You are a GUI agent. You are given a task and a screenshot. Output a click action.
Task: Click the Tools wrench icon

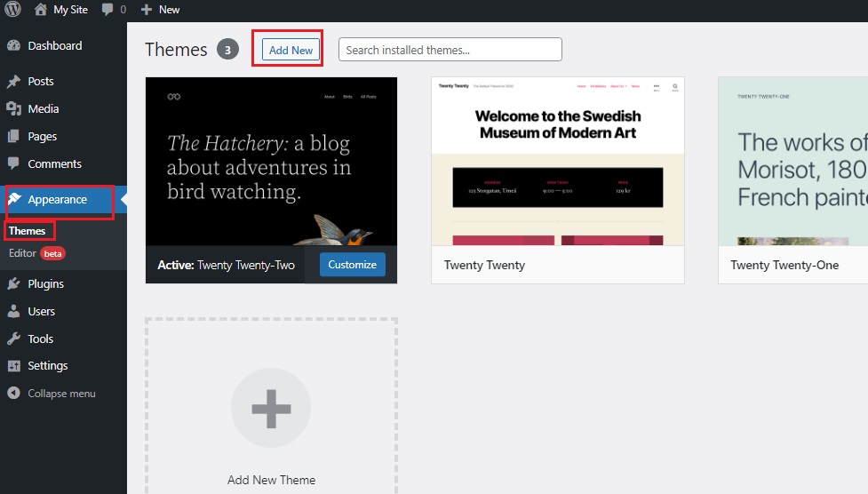(x=14, y=339)
